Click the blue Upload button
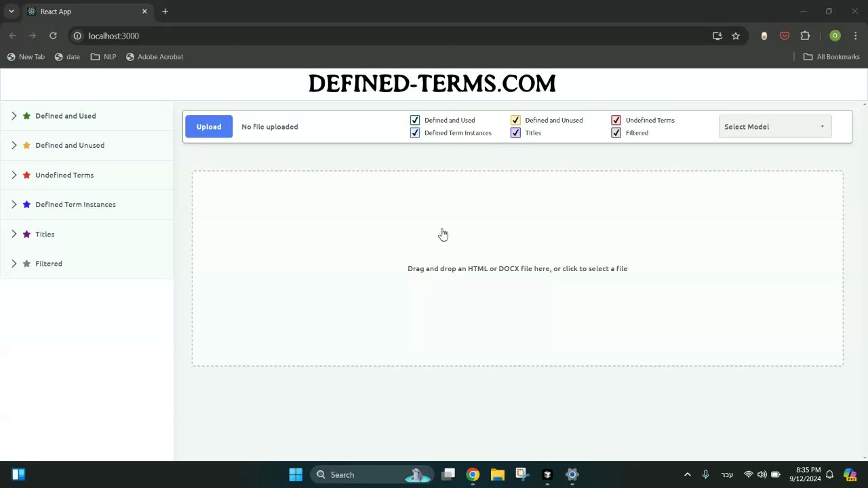868x488 pixels. (x=209, y=127)
